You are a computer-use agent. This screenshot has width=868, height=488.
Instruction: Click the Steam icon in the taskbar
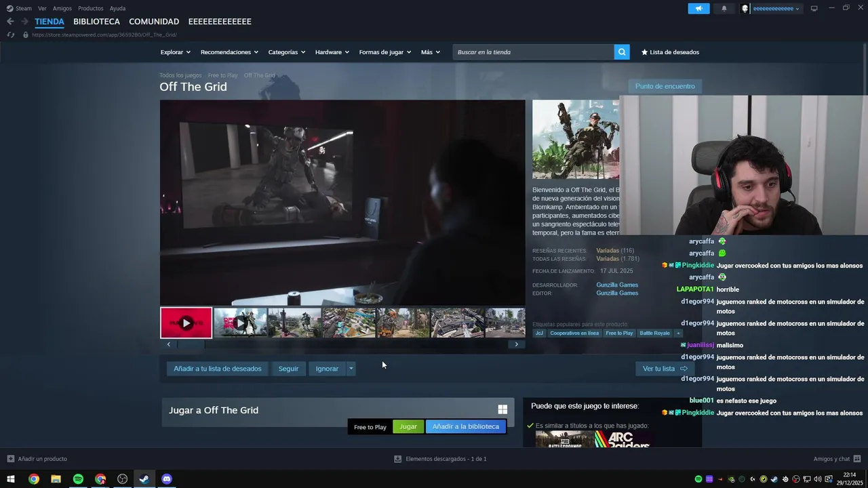pos(144,479)
